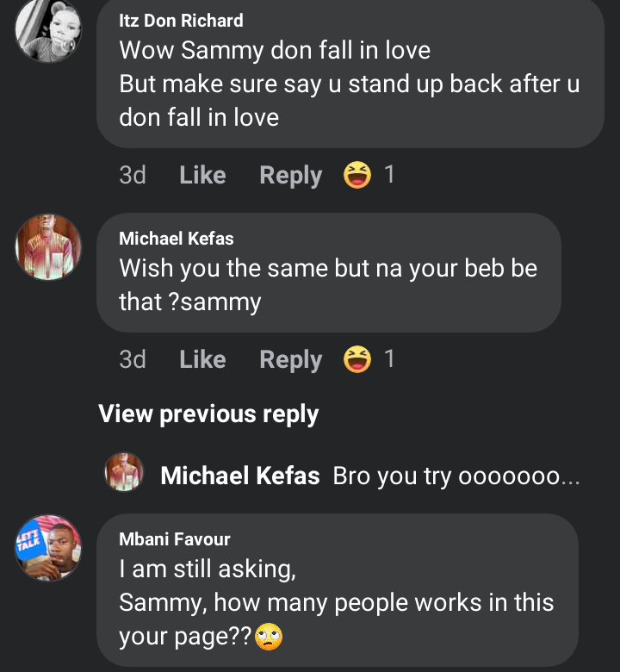Open Michael Kefas's profile picture
620x672 pixels.
click(48, 246)
